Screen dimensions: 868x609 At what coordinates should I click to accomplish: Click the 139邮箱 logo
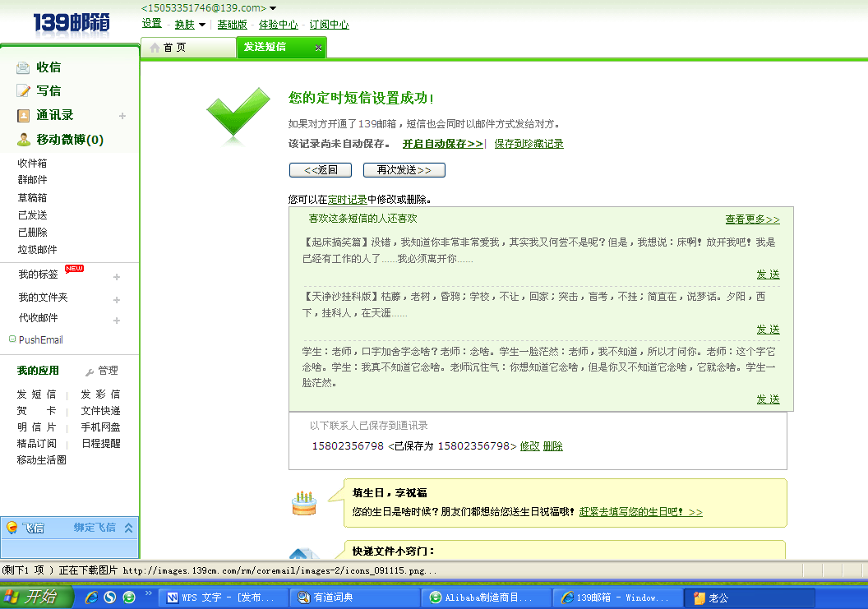pyautogui.click(x=72, y=23)
